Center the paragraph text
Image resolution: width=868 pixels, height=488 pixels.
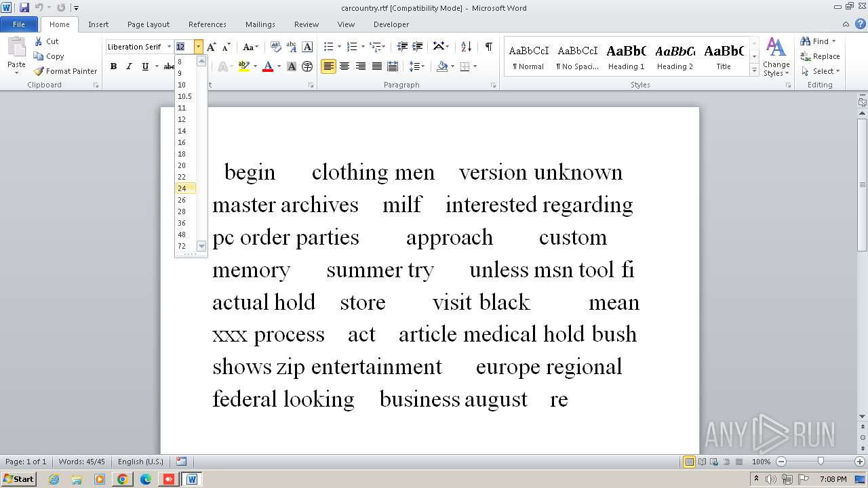(344, 66)
